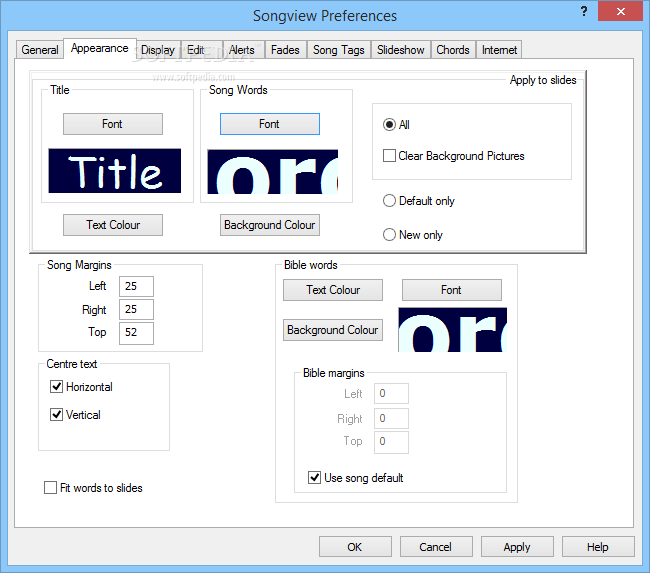Open Background Colour under Song Words
650x573 pixels.
(x=270, y=225)
